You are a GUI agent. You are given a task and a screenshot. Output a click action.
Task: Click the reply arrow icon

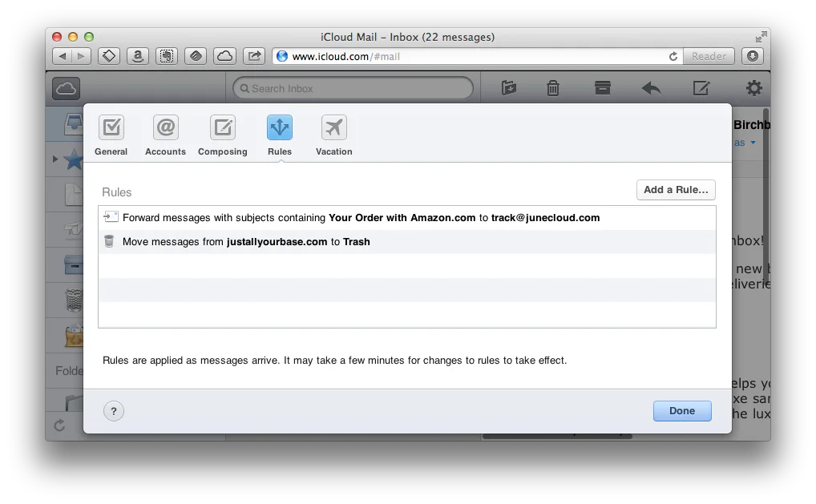651,88
